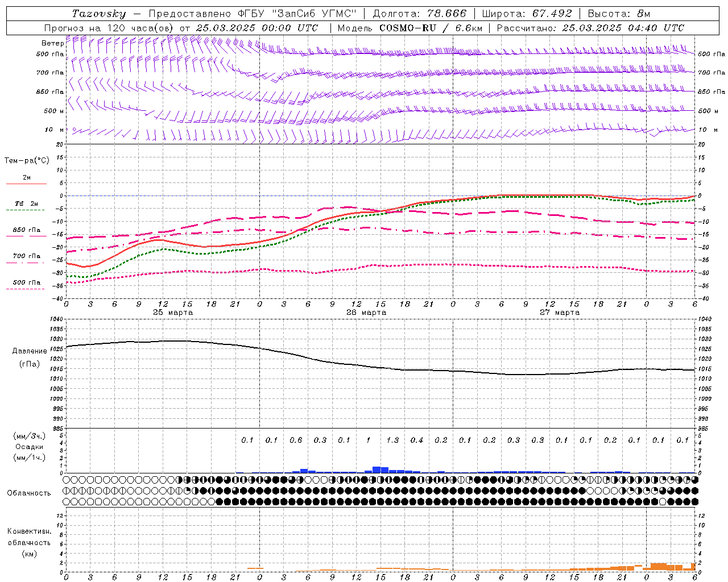The height and width of the screenshot is (582, 728).
Task: Click the "Широта: 67.492" header field
Action: point(527,14)
